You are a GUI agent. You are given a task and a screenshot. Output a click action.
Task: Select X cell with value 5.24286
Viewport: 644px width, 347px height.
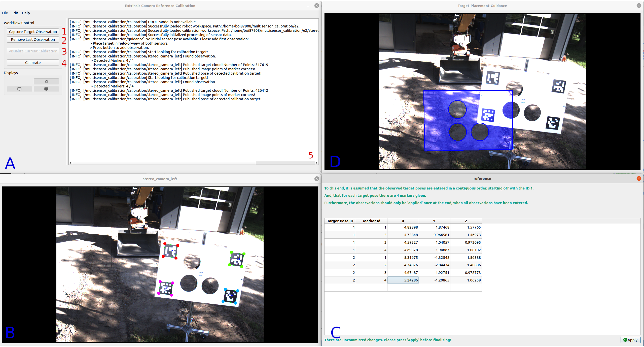403,280
